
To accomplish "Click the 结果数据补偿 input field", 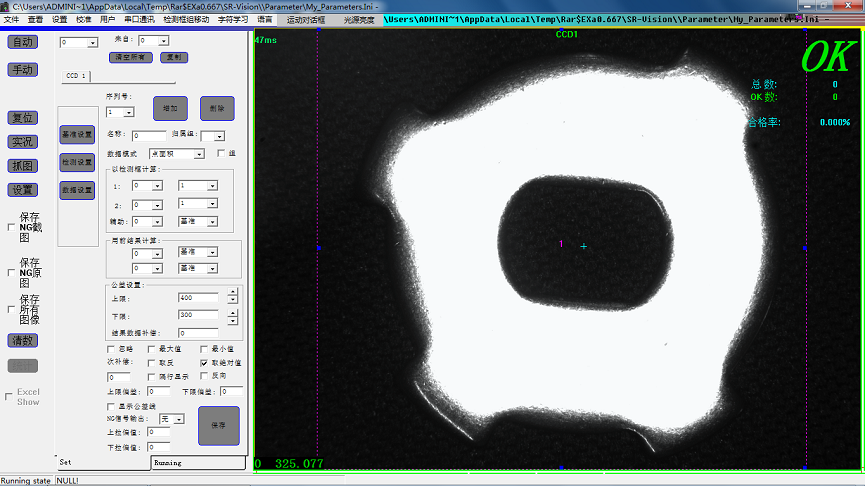I will pos(198,332).
